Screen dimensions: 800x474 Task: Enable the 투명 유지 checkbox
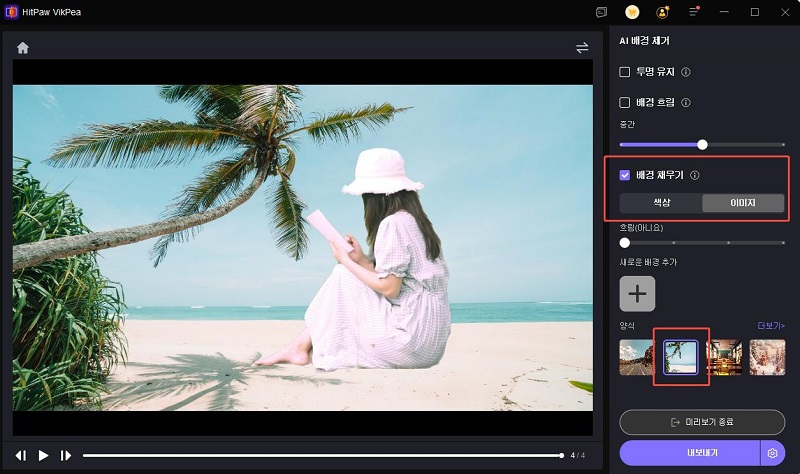pos(625,72)
